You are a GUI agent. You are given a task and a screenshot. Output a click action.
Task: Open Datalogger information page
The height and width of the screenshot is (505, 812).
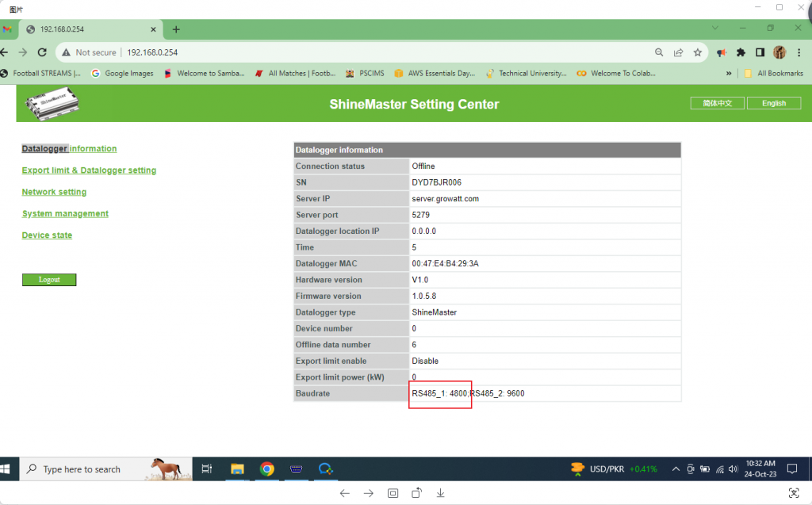click(x=69, y=149)
